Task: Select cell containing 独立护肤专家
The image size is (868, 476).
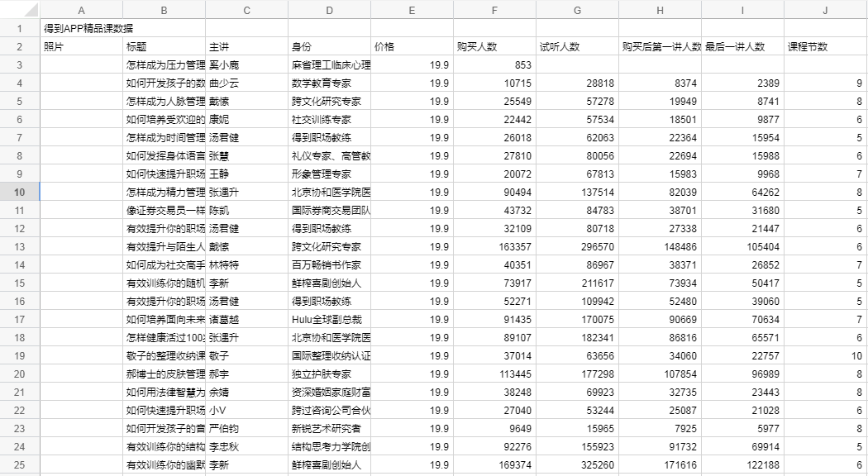Action: pyautogui.click(x=329, y=374)
